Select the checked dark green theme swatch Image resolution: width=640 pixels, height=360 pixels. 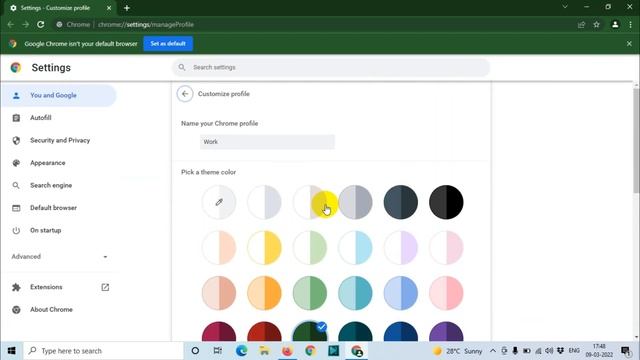[x=310, y=332]
